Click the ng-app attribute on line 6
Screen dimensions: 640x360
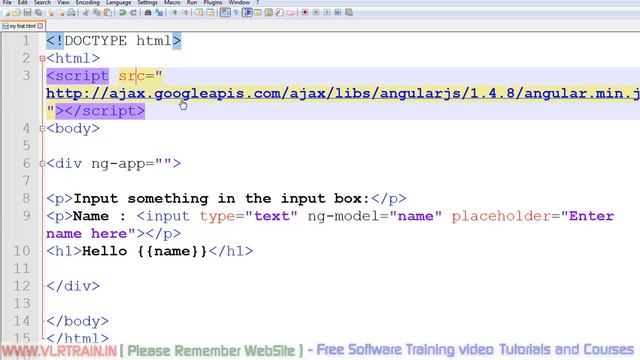132,164
